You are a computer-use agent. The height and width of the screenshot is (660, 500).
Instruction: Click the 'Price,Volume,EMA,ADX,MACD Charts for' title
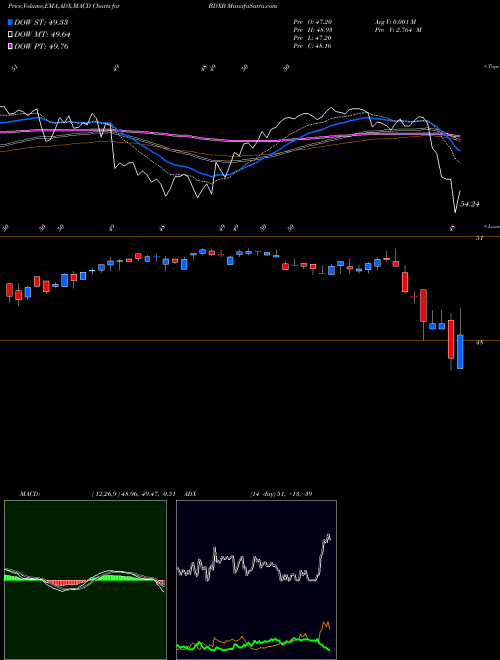point(64,6)
